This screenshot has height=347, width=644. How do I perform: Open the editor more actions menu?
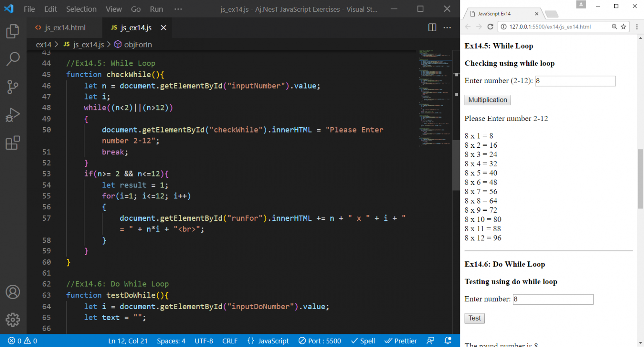(447, 27)
